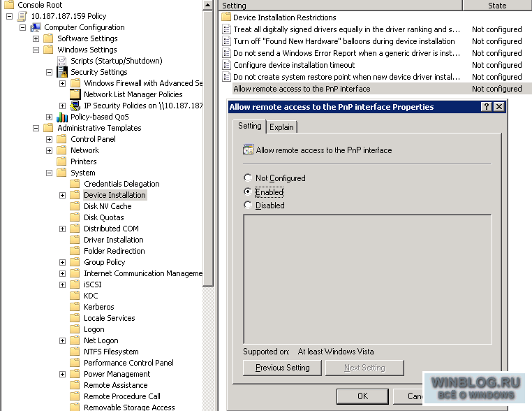Click the Windows Firewall with Advanced Security folder icon
This screenshot has height=411, width=532.
pos(75,83)
